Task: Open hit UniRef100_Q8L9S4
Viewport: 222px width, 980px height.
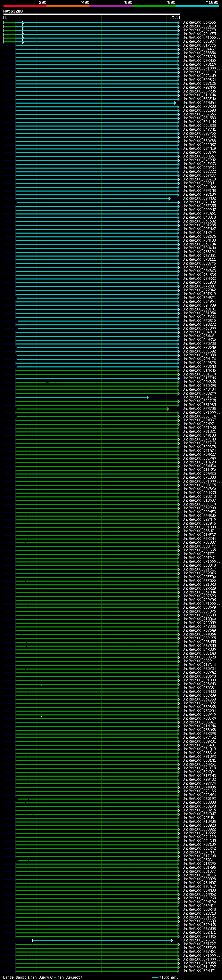Action: [199, 41]
